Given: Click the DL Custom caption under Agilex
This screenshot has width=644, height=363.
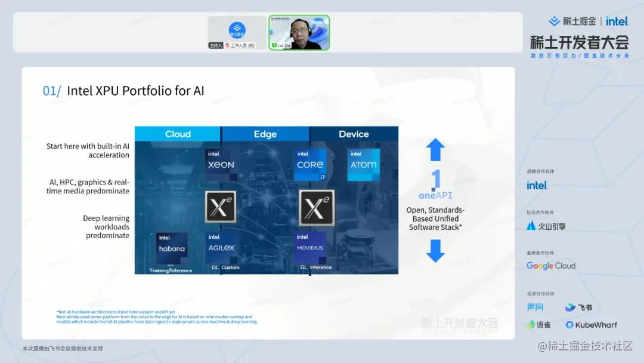Looking at the screenshot, I should point(225,267).
